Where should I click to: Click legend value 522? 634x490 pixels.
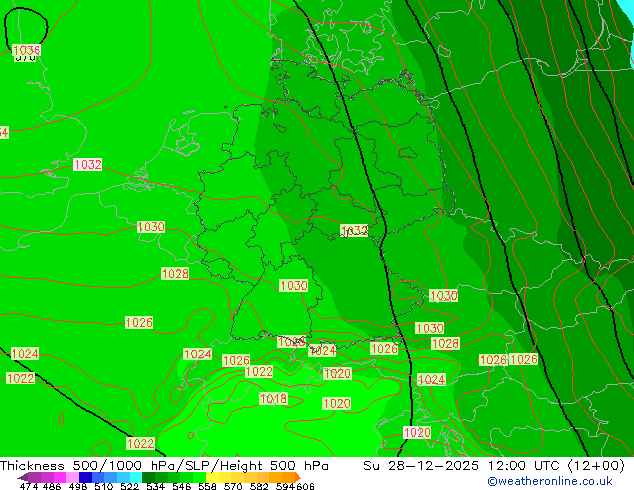(x=129, y=486)
